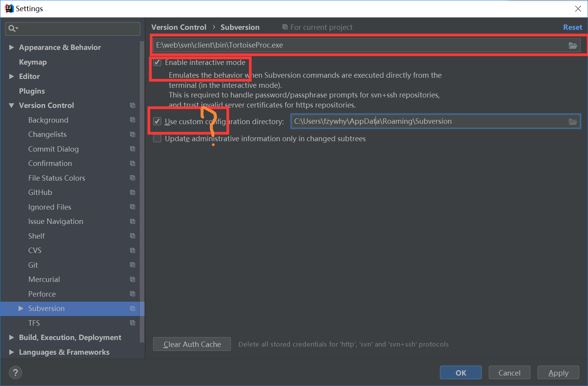
Task: Toggle Use custom configuration directory checkbox
Action: [x=157, y=121]
